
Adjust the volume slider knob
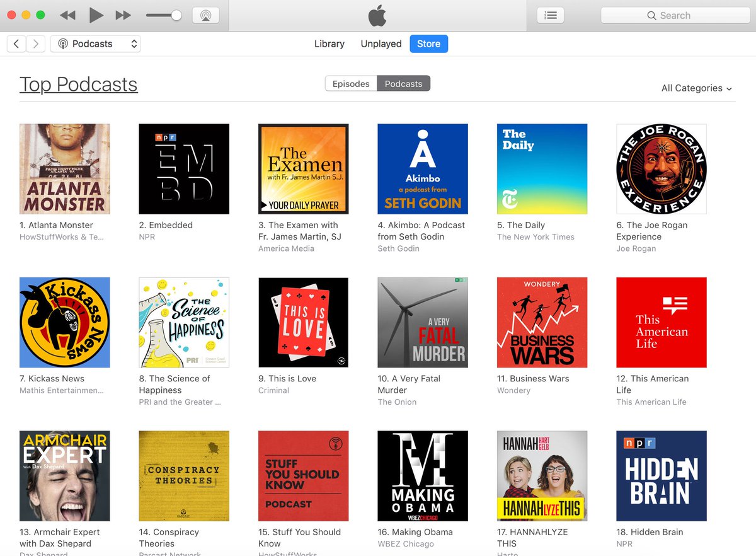pyautogui.click(x=176, y=15)
